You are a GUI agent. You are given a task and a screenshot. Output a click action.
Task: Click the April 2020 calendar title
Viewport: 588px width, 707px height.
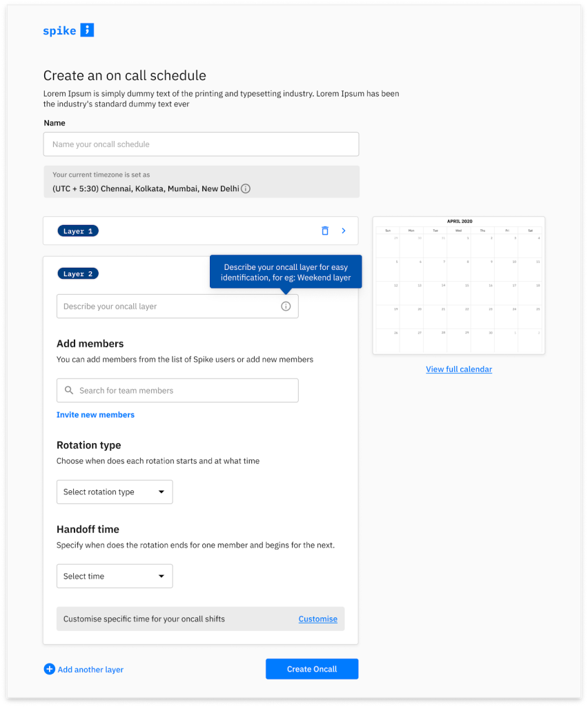tap(459, 222)
